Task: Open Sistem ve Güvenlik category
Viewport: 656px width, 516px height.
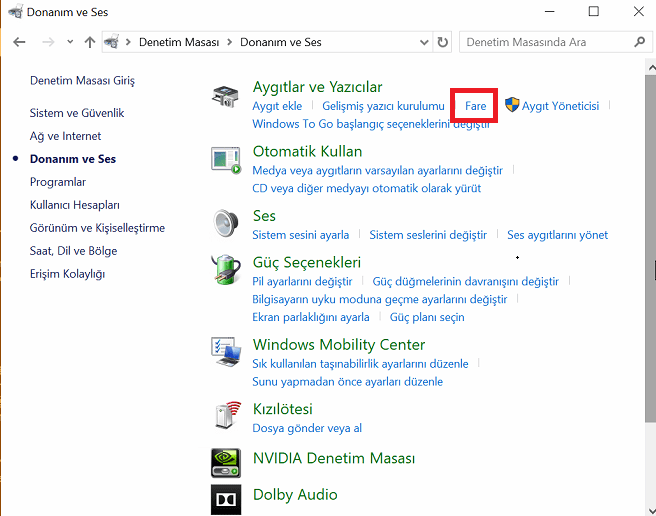Action: click(x=77, y=113)
